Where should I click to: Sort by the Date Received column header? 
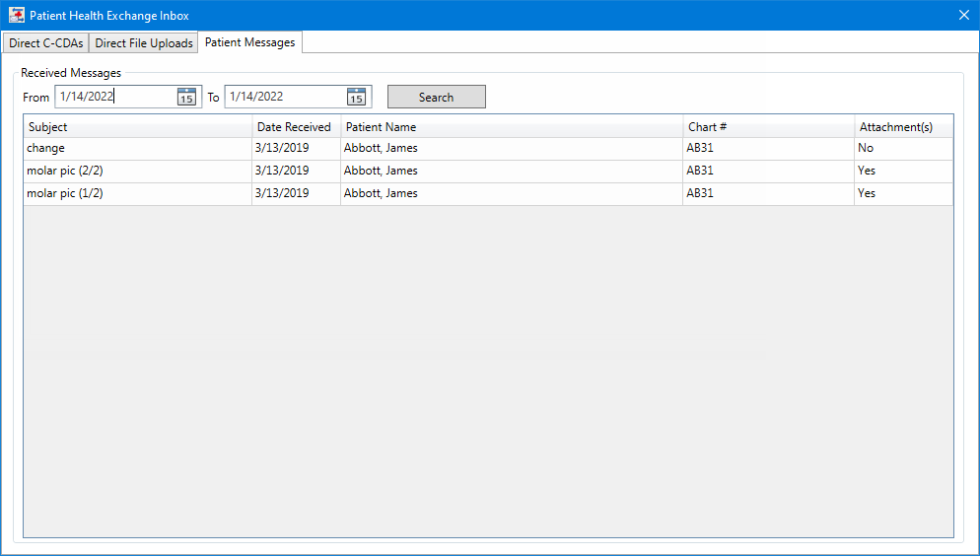pos(295,127)
